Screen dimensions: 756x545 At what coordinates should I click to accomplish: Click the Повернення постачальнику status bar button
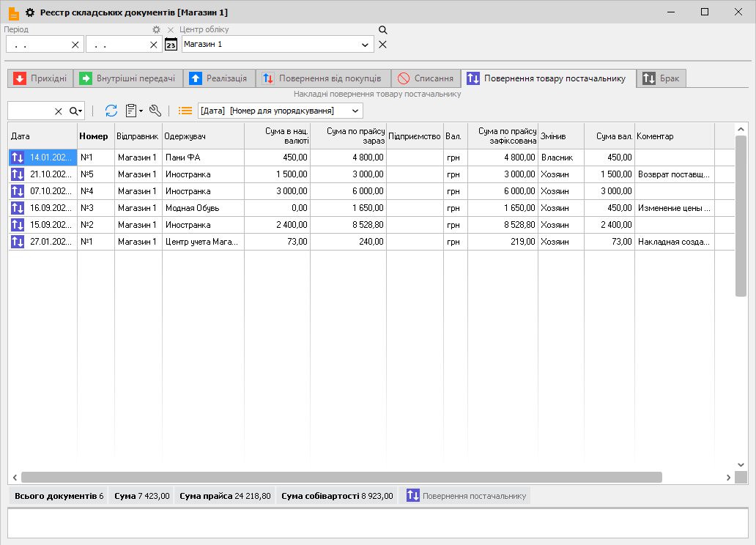(467, 496)
